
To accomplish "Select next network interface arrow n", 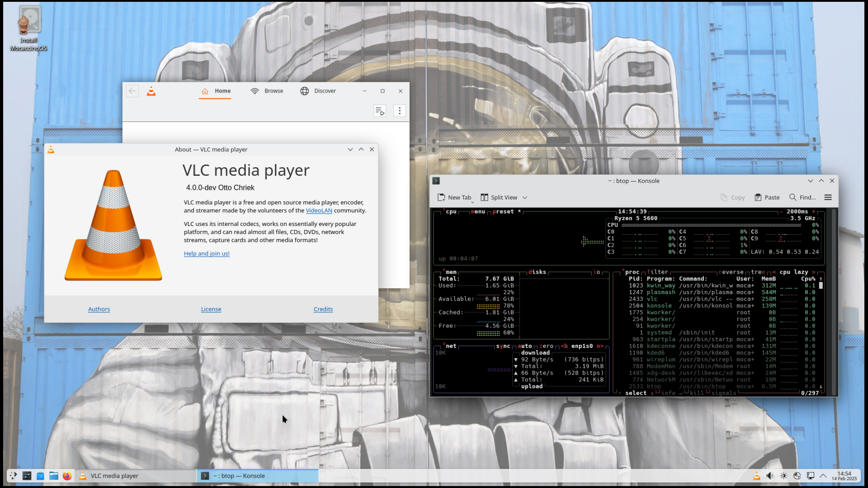I will 600,346.
